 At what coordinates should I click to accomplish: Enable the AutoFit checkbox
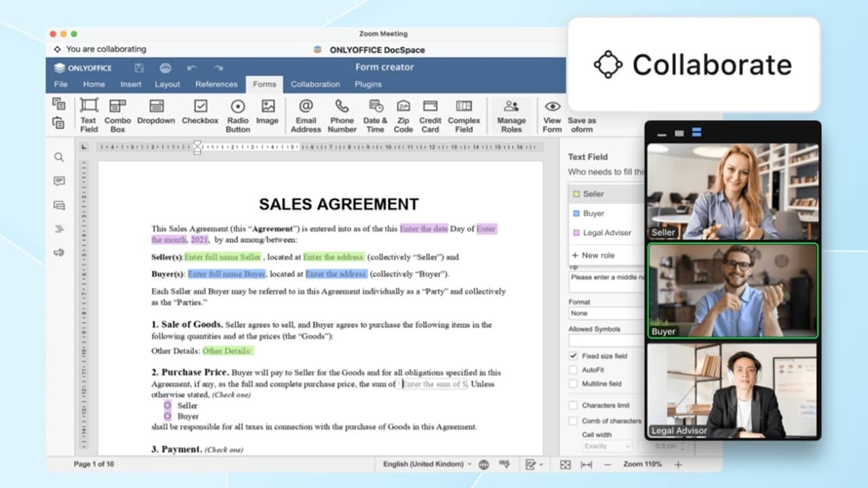(573, 369)
